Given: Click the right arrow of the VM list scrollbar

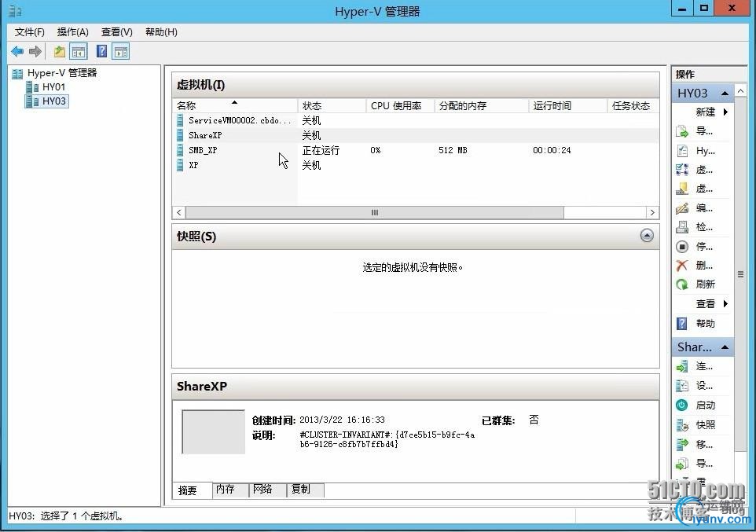Looking at the screenshot, I should (x=652, y=212).
